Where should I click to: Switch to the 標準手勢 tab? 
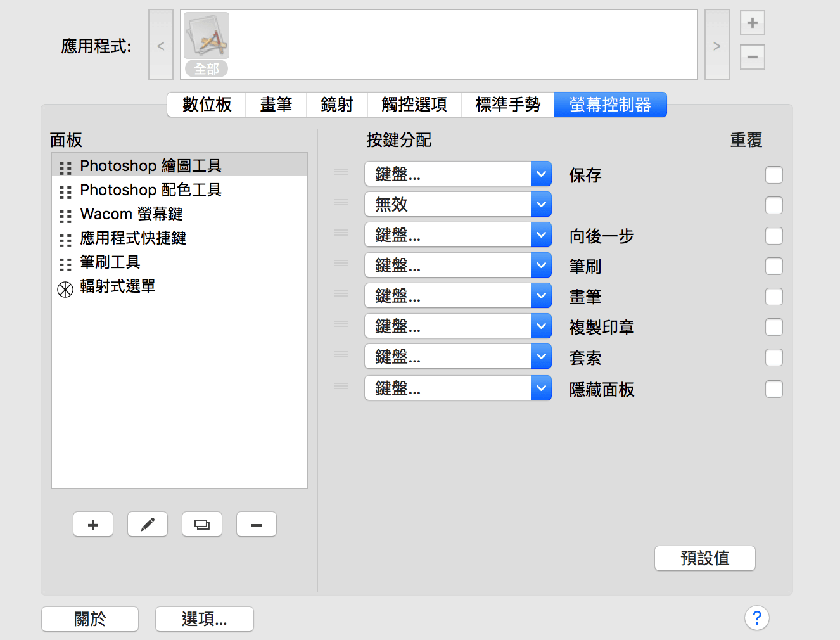tap(508, 105)
